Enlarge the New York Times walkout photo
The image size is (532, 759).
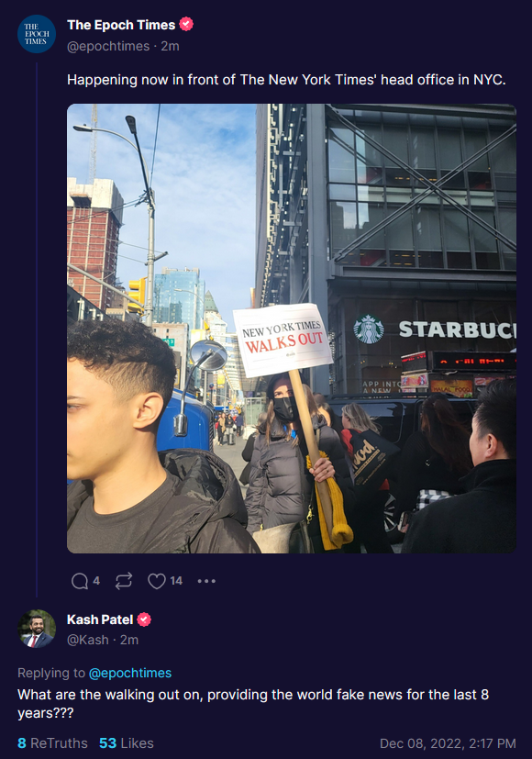pyautogui.click(x=291, y=329)
